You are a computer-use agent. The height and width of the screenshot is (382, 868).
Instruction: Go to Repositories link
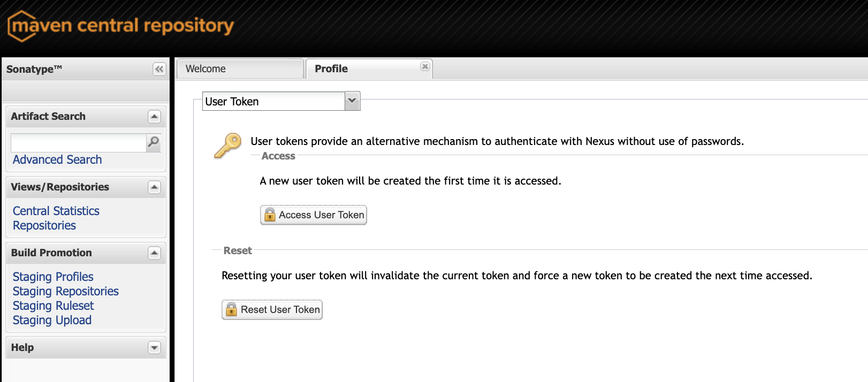coord(44,226)
